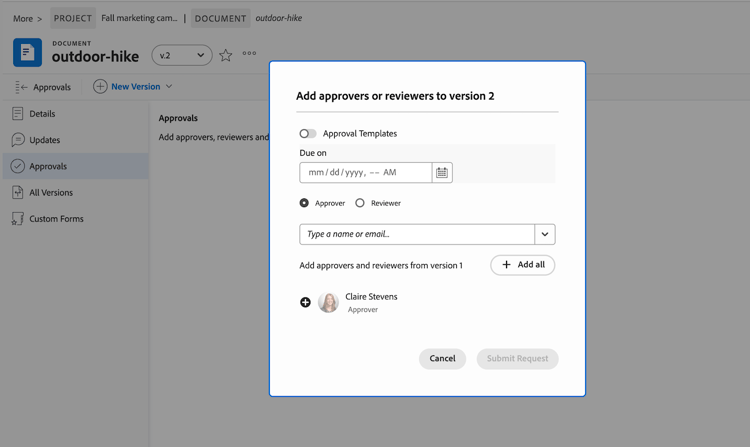The width and height of the screenshot is (750, 447).
Task: Click the blue outdoor-hike document icon
Action: coord(27,52)
